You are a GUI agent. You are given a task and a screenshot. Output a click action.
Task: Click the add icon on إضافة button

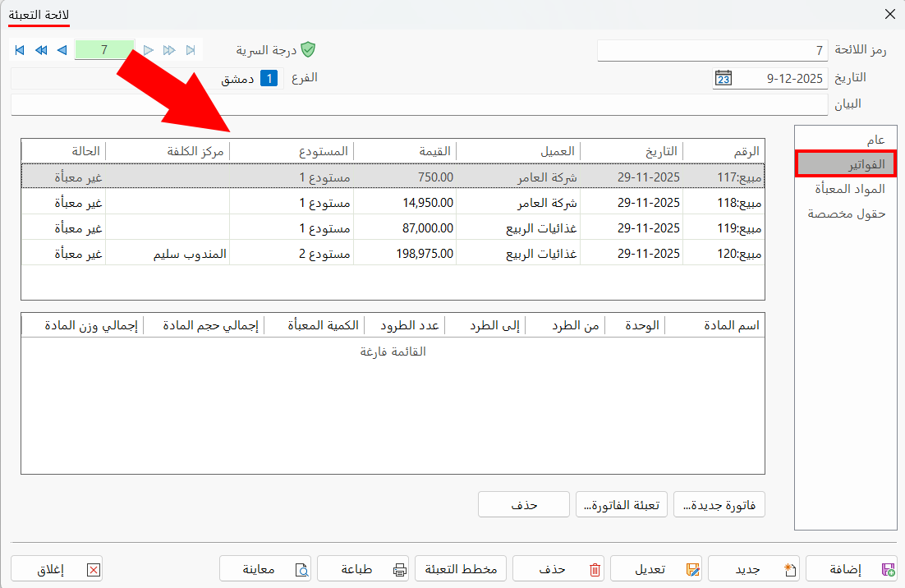[889, 568]
